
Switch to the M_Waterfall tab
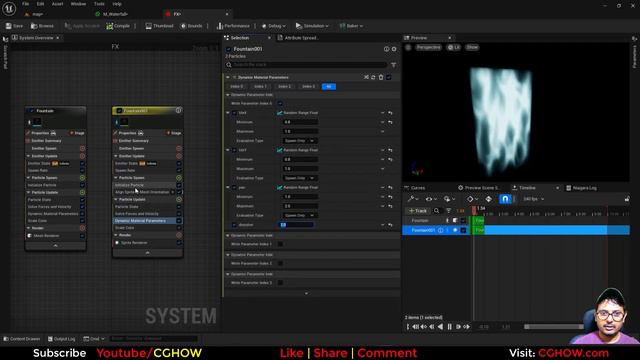tap(113, 14)
